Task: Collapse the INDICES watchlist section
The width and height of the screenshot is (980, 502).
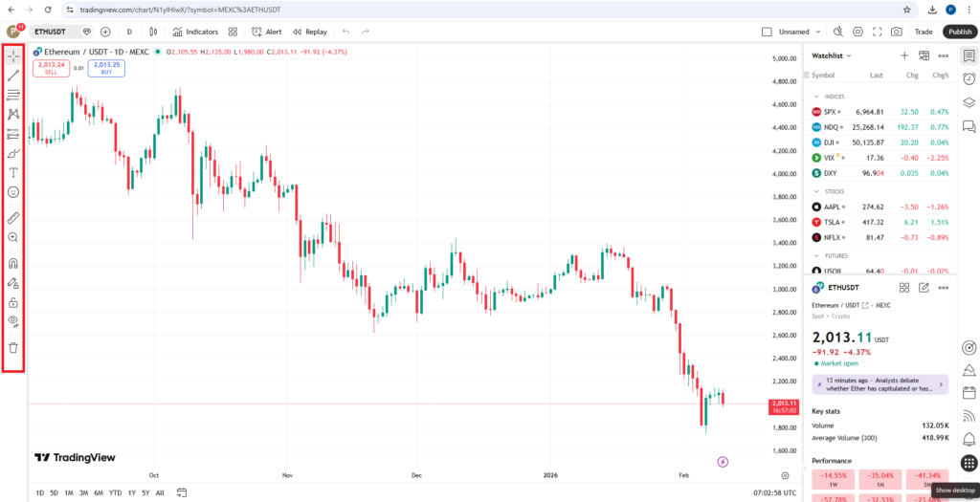Action: (816, 97)
